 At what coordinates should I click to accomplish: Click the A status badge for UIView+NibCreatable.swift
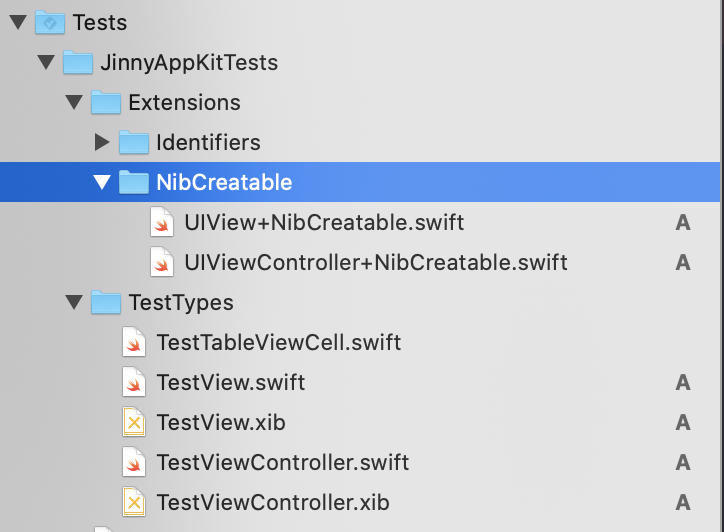pyautogui.click(x=683, y=223)
